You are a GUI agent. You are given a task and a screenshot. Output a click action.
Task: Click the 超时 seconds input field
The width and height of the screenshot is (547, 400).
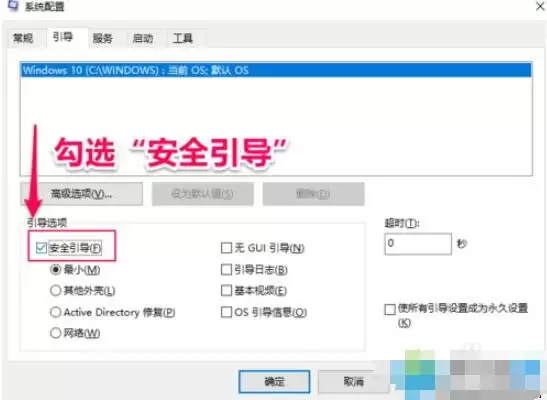pyautogui.click(x=418, y=244)
